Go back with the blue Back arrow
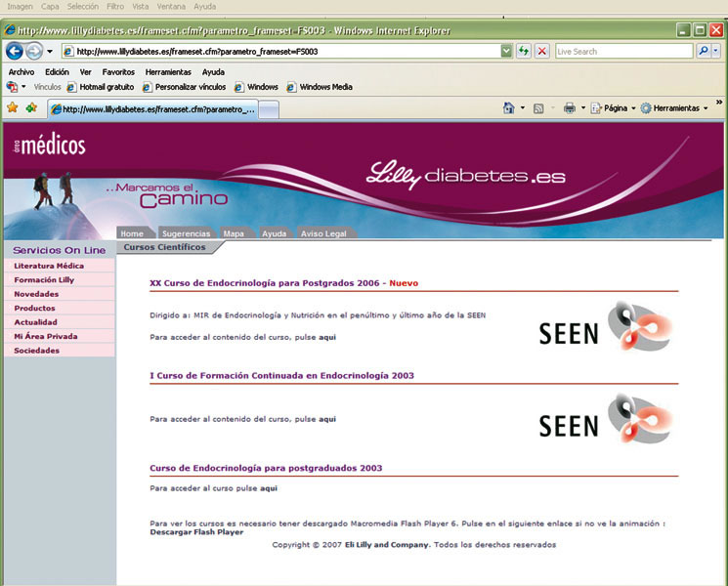Screen dimensions: 728x586 15,51
